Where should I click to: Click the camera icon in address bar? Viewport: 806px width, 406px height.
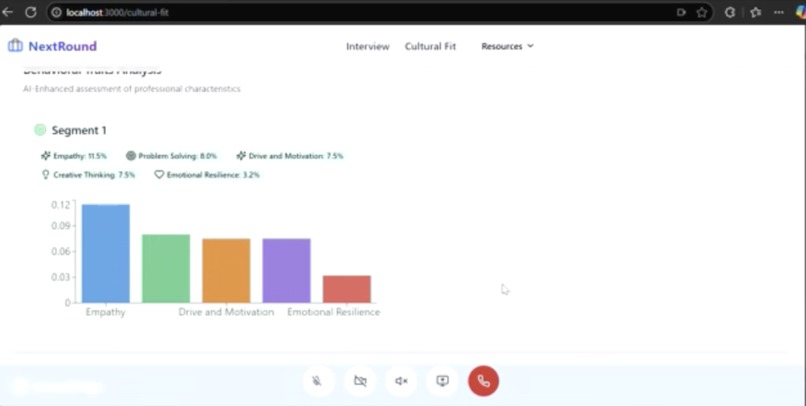(x=682, y=12)
